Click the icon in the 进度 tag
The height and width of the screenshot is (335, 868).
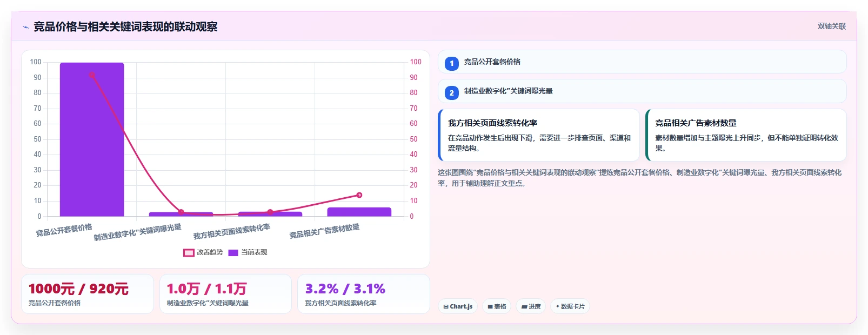524,306
